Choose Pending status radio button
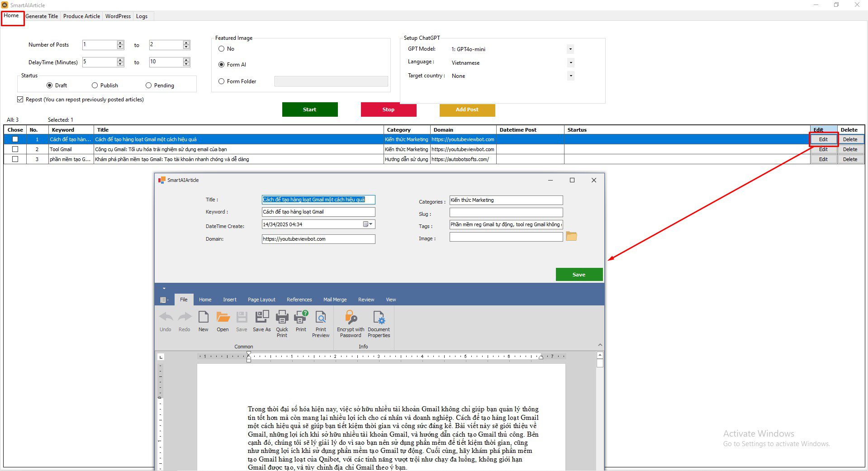Screen dimensions: 868x471 (x=148, y=86)
